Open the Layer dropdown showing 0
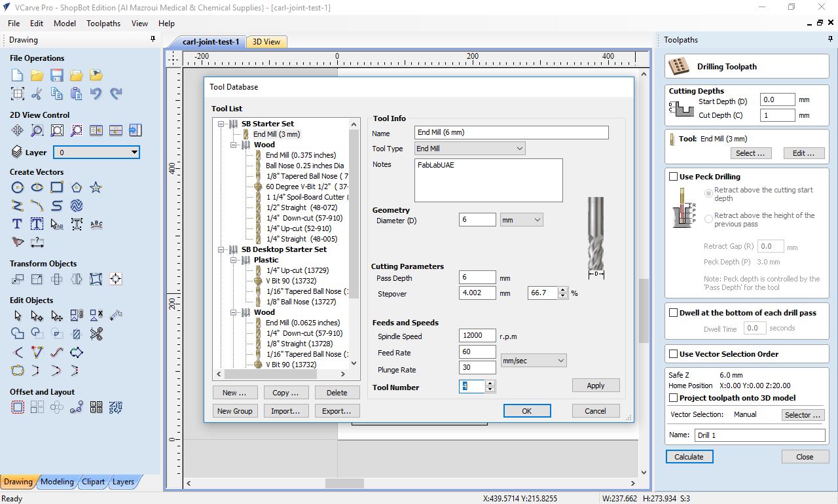The width and height of the screenshot is (838, 504). [97, 153]
